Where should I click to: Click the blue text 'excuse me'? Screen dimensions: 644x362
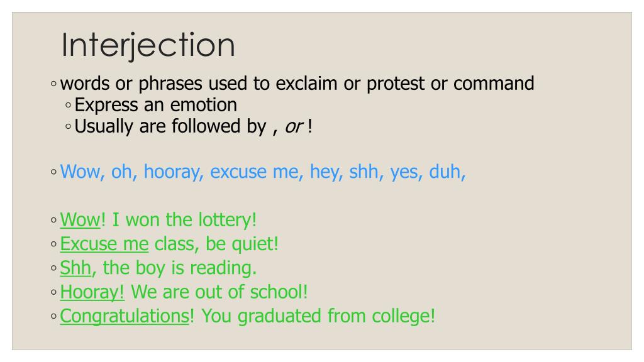click(x=254, y=172)
